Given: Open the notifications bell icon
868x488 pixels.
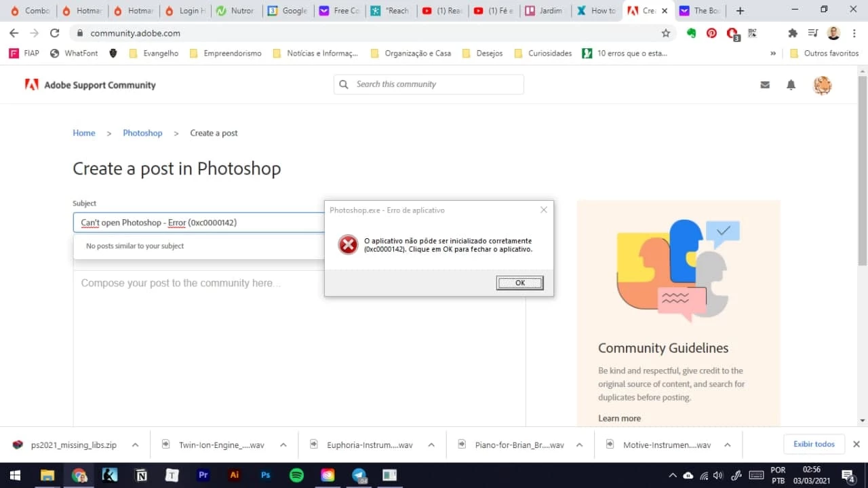Looking at the screenshot, I should (791, 85).
